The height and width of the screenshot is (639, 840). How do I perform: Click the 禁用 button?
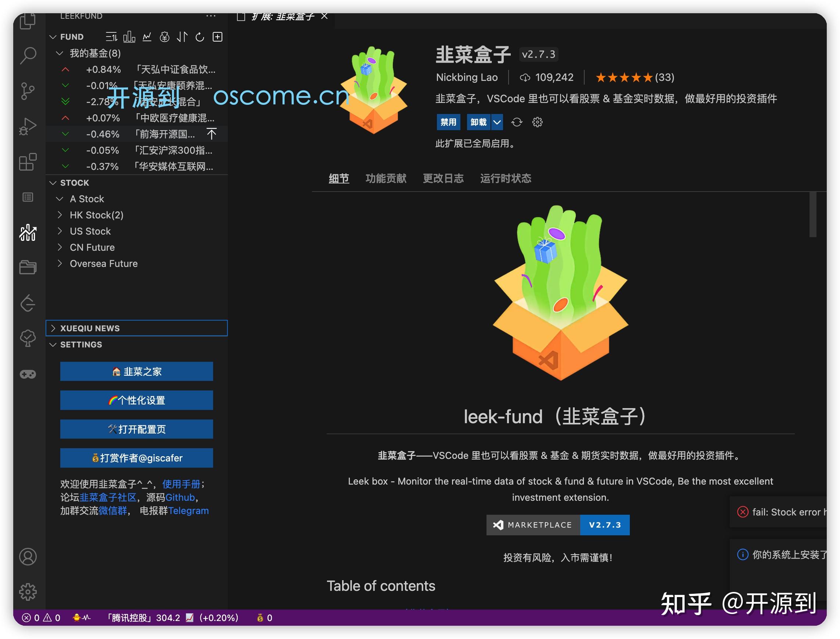click(x=448, y=122)
